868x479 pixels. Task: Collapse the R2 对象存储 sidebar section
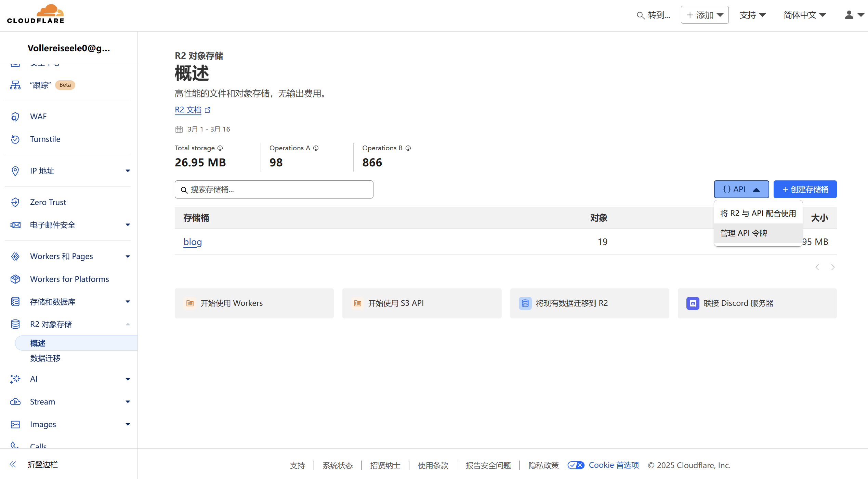[128, 324]
